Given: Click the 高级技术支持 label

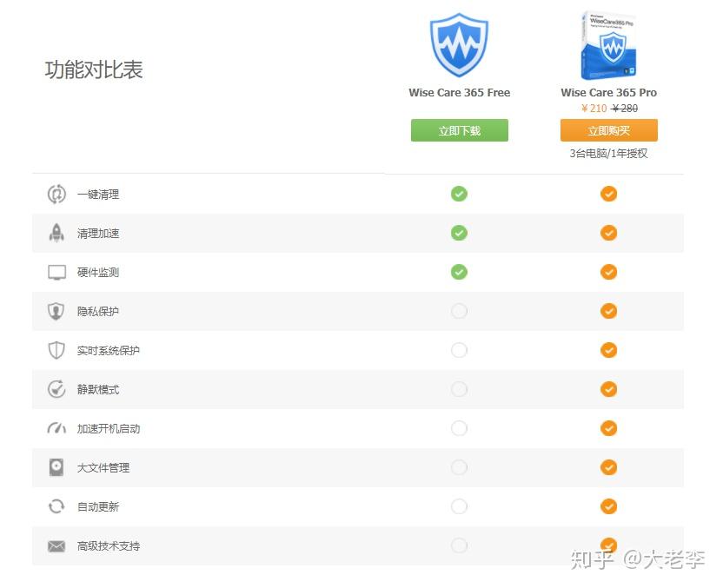Looking at the screenshot, I should pos(109,546).
